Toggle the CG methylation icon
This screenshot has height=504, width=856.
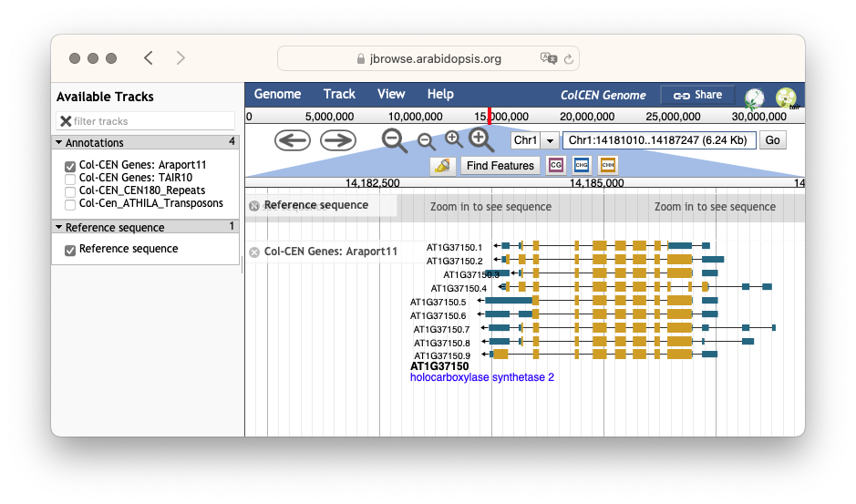pos(556,165)
